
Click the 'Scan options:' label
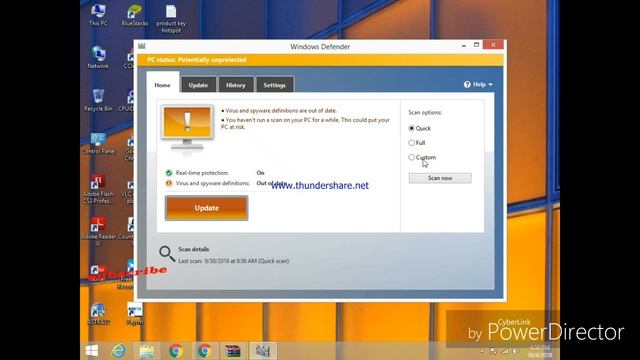click(x=425, y=112)
